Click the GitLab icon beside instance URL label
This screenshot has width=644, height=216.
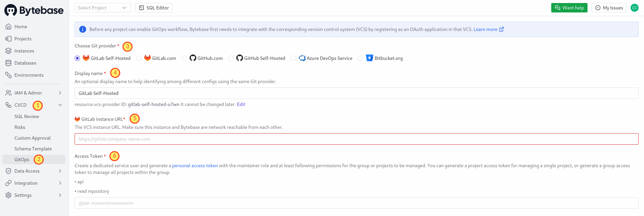(x=77, y=119)
